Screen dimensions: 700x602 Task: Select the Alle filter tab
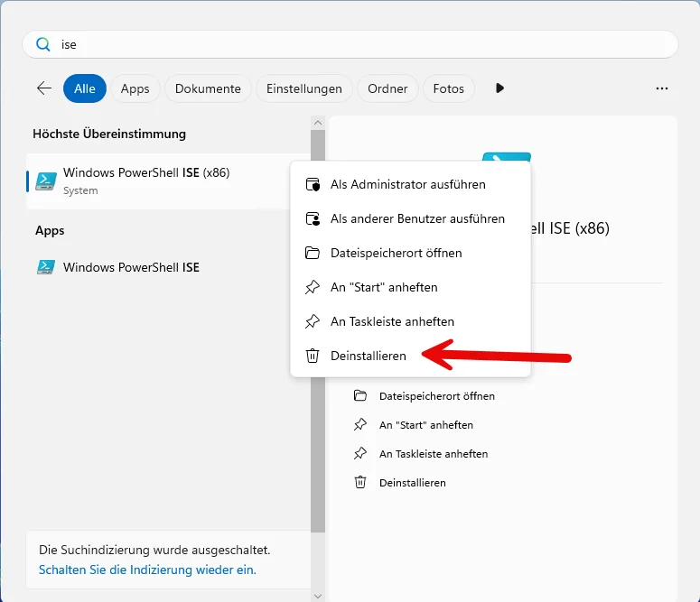pos(85,88)
